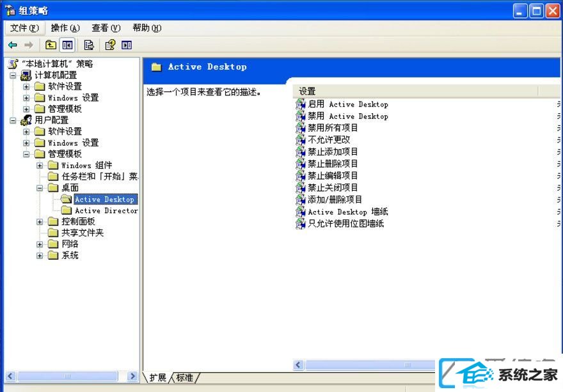This screenshot has height=392, width=563.
Task: Collapse the 桌面 tree node
Action: point(40,188)
